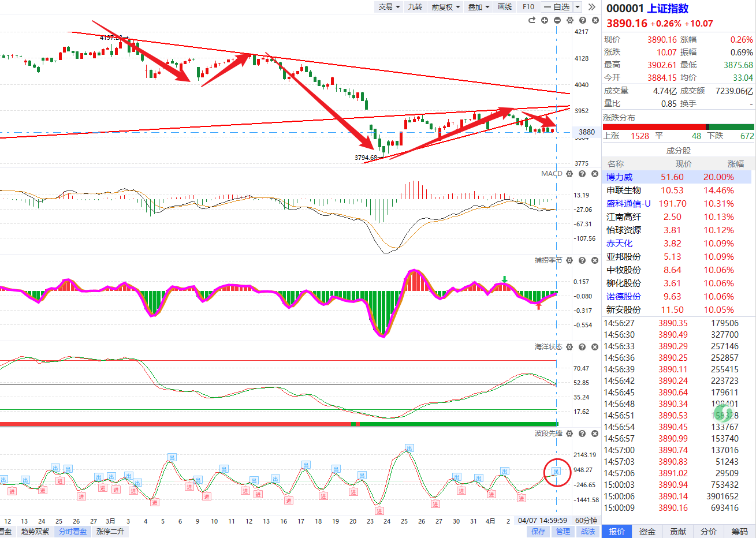Viewport: 756px width, 538px height.
Task: Open help for the main K-line chart
Action: 582,20
